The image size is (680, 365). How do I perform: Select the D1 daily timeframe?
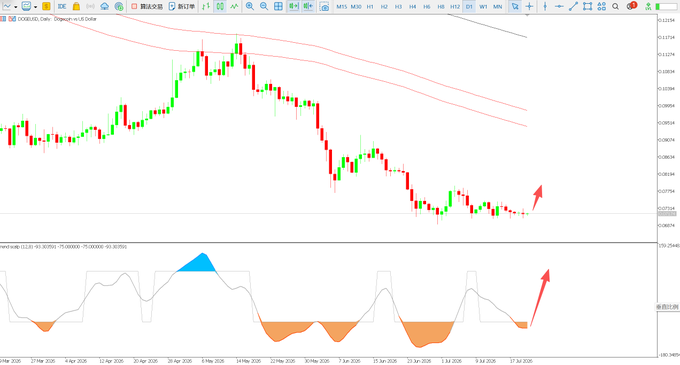[x=469, y=7]
